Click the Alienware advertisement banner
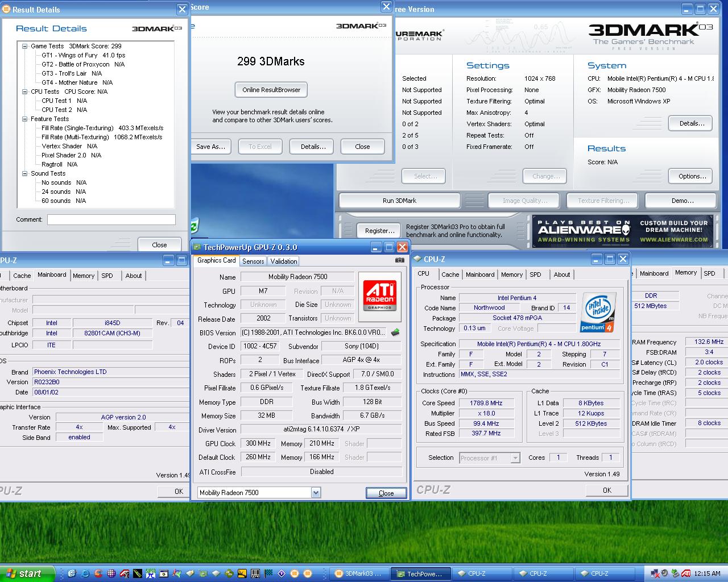Image resolution: width=728 pixels, height=582 pixels. click(622, 231)
